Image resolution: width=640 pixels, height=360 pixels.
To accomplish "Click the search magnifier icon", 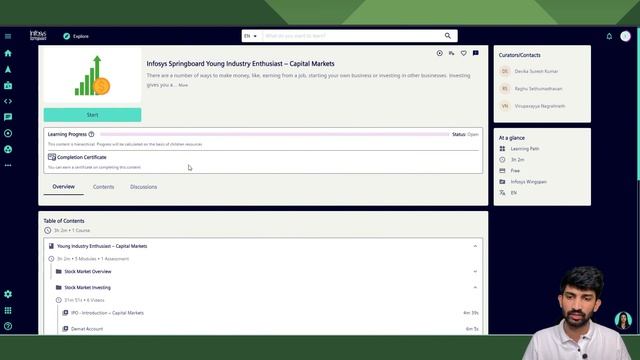I will point(448,36).
